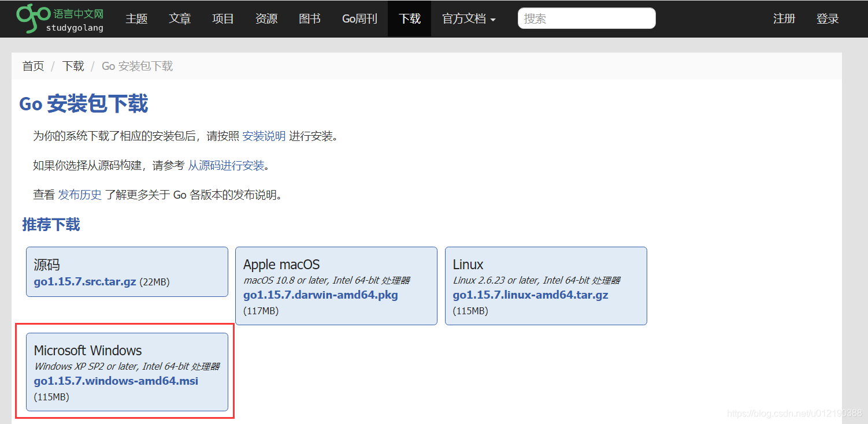
Task: Click the Linux 2.6.23 or later requirement text
Action: point(536,280)
